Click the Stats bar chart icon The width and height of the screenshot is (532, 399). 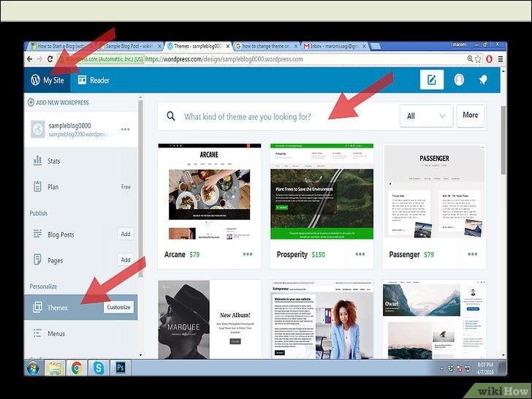coord(37,160)
